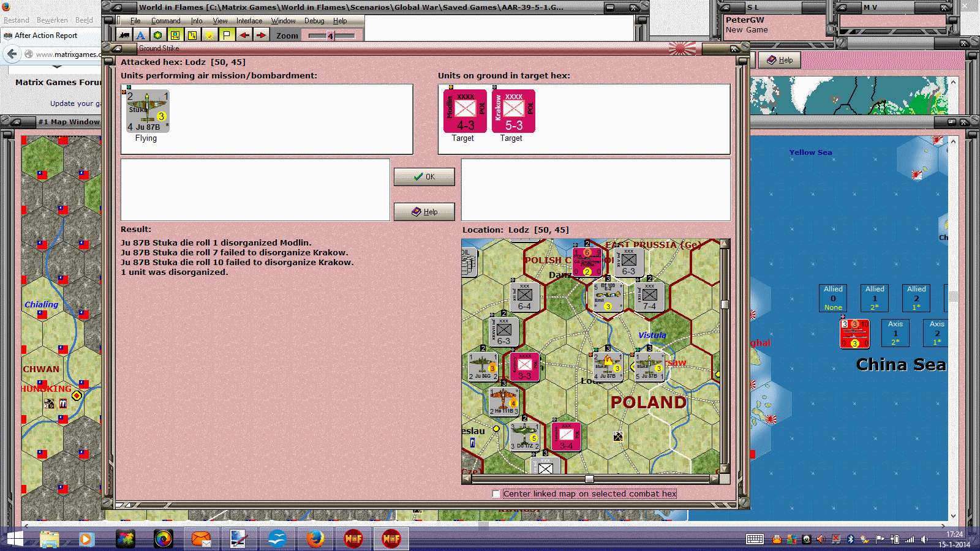
Task: Click the 6-4 infantry corps counter on map
Action: point(524,297)
